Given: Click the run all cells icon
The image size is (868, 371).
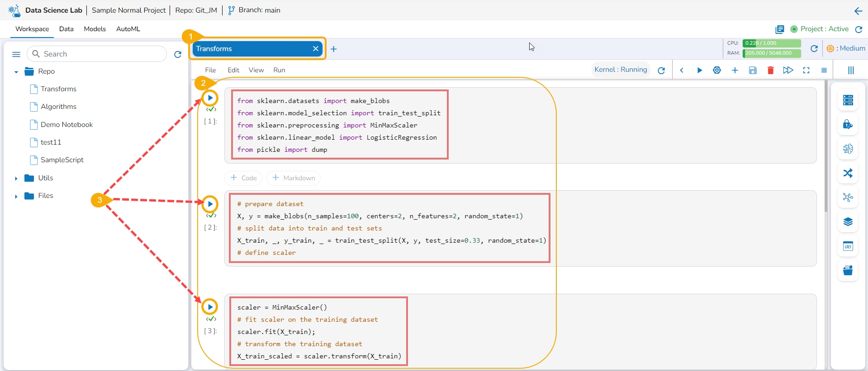Looking at the screenshot, I should click(x=788, y=70).
